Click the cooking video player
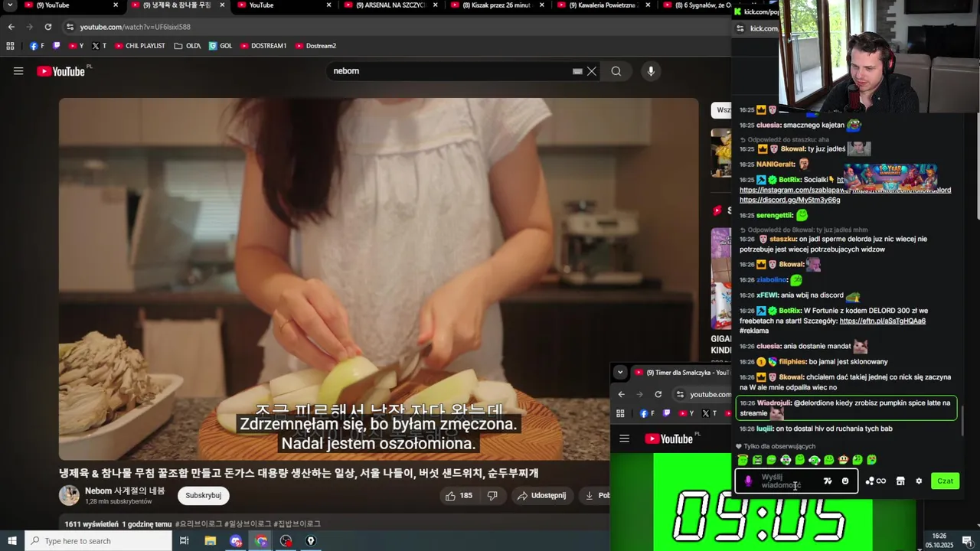This screenshot has height=551, width=980. tap(379, 279)
